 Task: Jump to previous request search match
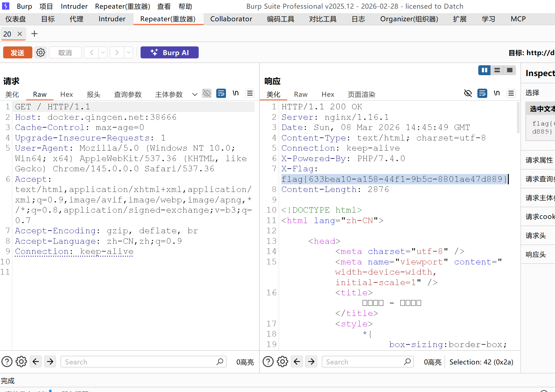click(x=36, y=362)
